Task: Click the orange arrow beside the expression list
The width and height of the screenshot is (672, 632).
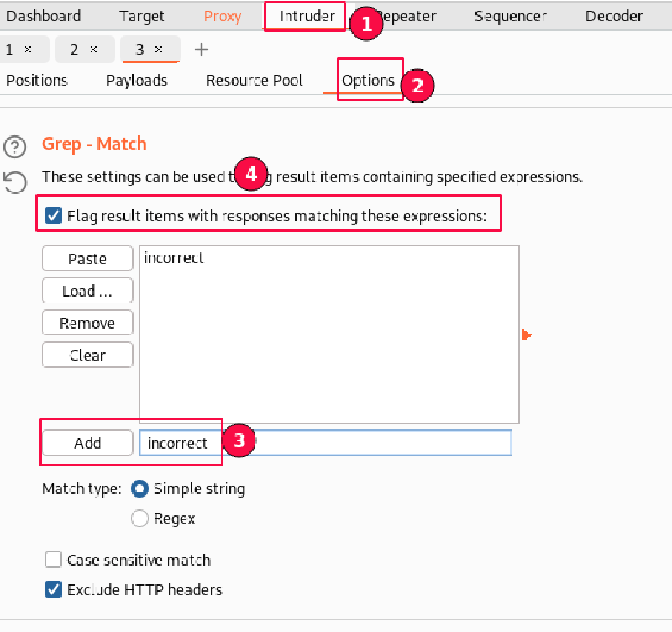Action: click(x=527, y=335)
